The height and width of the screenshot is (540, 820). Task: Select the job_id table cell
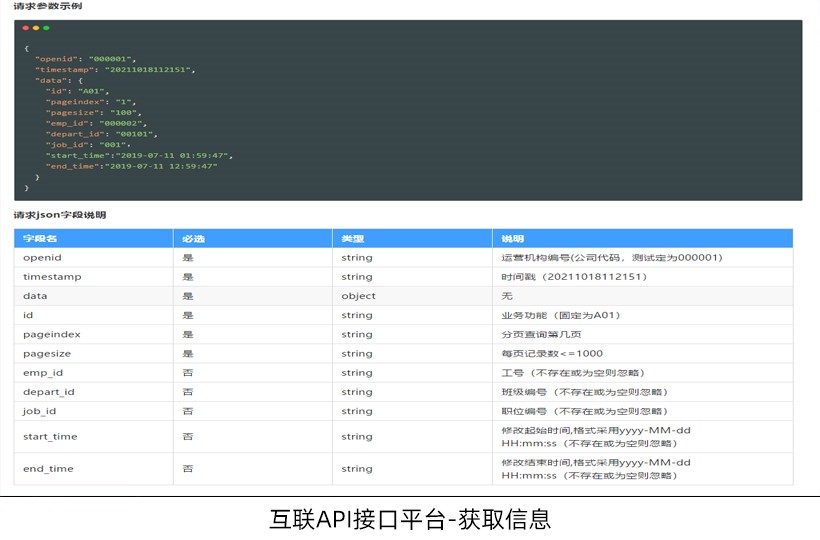point(40,411)
